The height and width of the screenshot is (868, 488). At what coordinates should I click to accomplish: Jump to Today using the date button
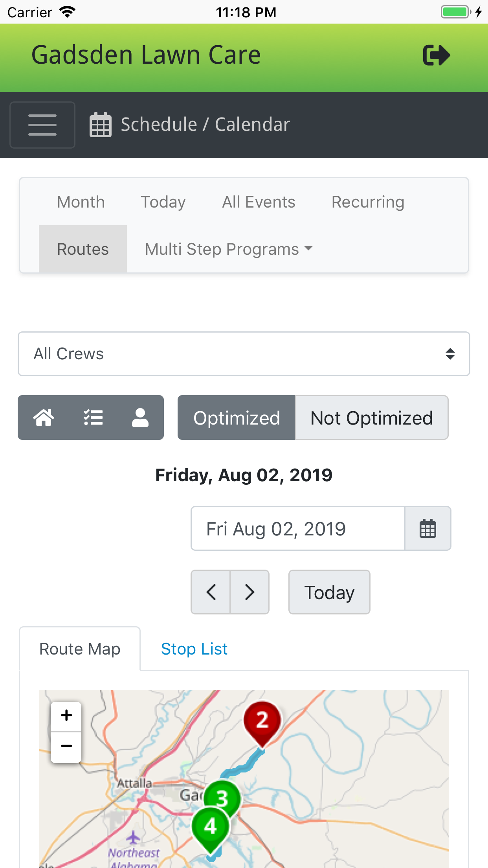tap(329, 592)
